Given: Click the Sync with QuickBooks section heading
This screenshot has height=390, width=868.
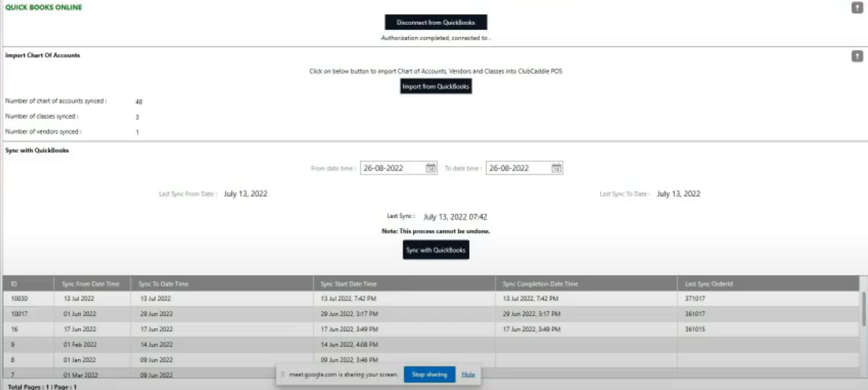Looking at the screenshot, I should pyautogui.click(x=37, y=150).
